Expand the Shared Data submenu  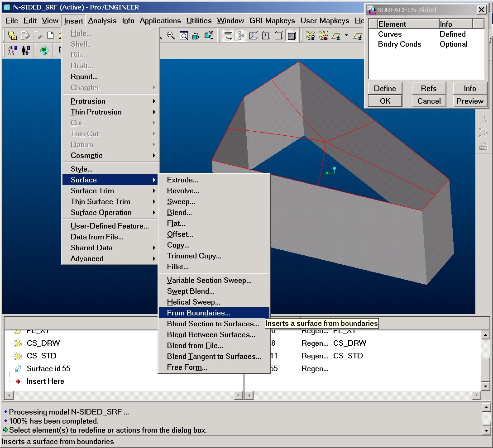111,248
